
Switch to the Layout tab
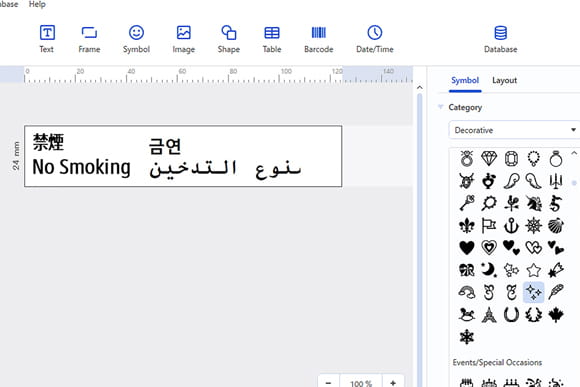(x=505, y=80)
